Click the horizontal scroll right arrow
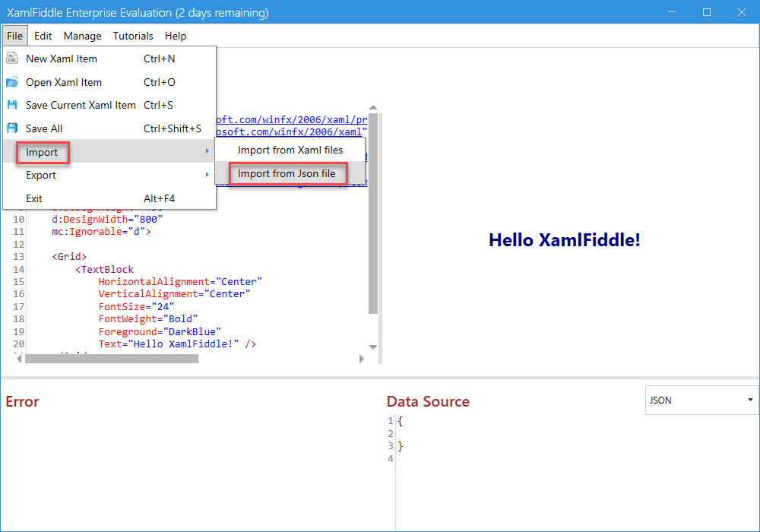 click(361, 359)
